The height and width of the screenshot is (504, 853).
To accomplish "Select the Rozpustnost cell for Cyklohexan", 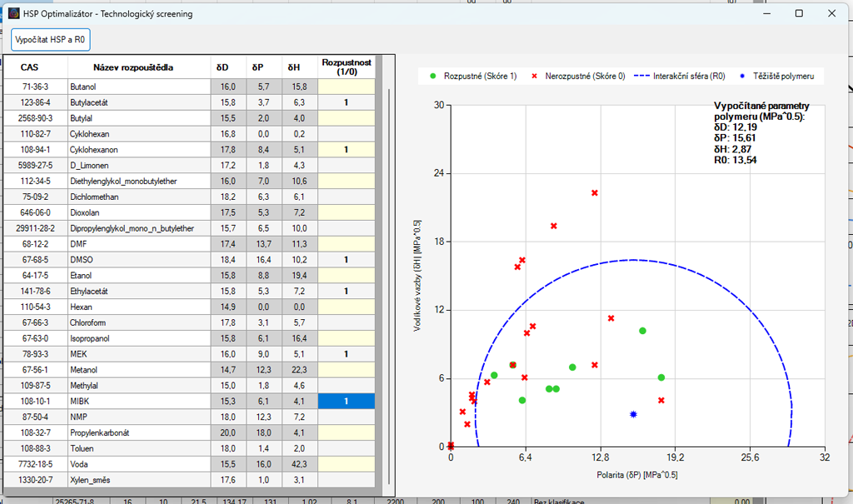I will click(347, 134).
